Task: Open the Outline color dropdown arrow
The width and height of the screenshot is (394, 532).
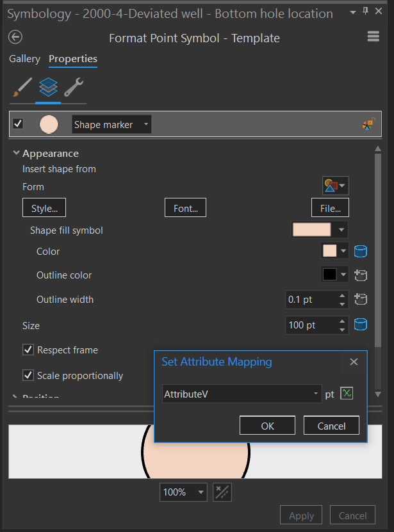Action: 343,275
